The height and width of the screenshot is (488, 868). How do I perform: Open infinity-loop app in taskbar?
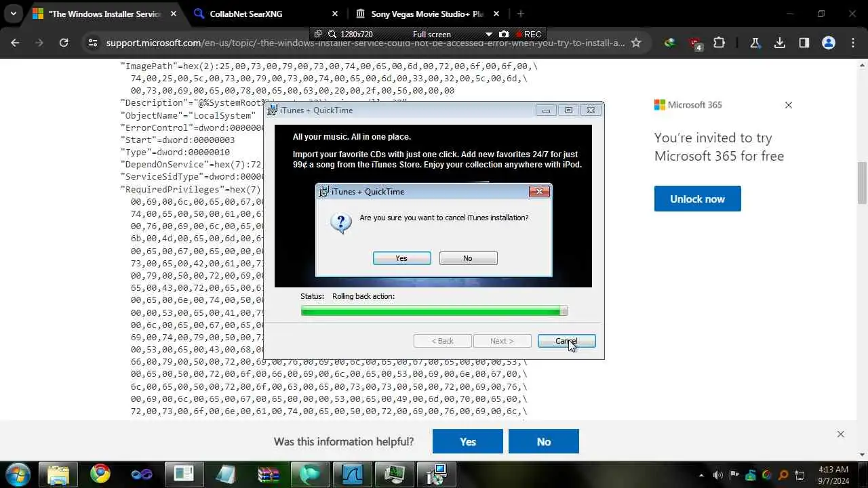coord(142,474)
